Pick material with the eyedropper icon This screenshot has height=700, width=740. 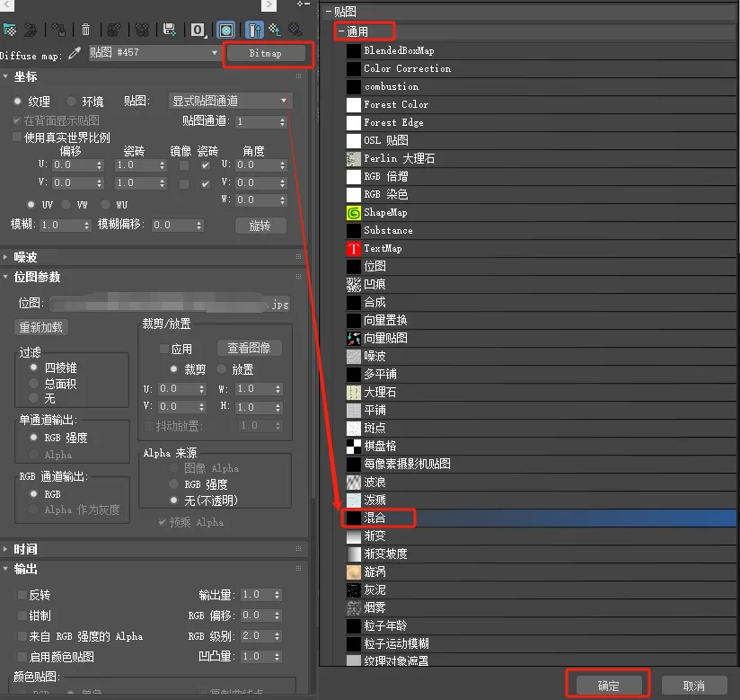(75, 53)
